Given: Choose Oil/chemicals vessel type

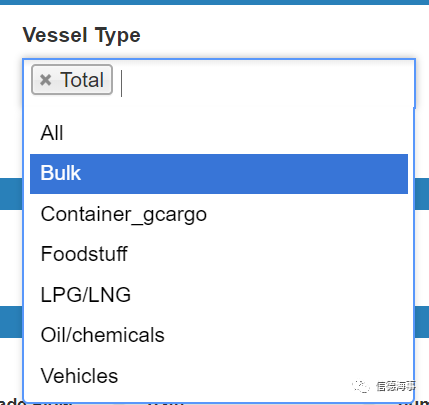Looking at the screenshot, I should (219, 335).
